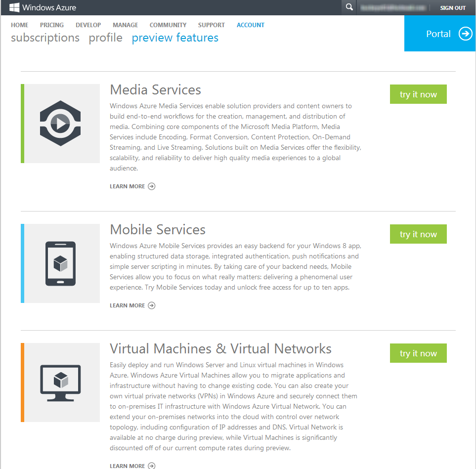
Task: Click the Mobile Services description paragraph
Action: (236, 266)
